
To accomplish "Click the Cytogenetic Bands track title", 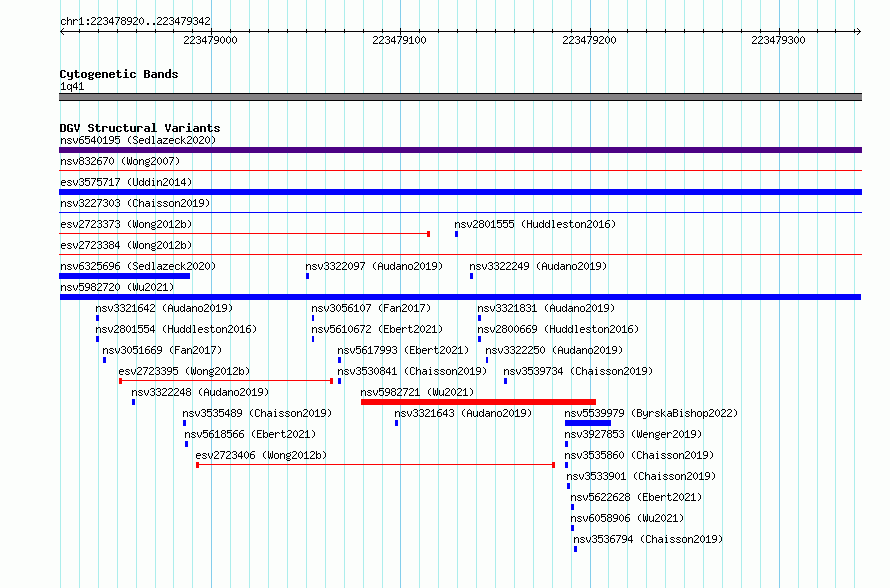I will (x=119, y=74).
